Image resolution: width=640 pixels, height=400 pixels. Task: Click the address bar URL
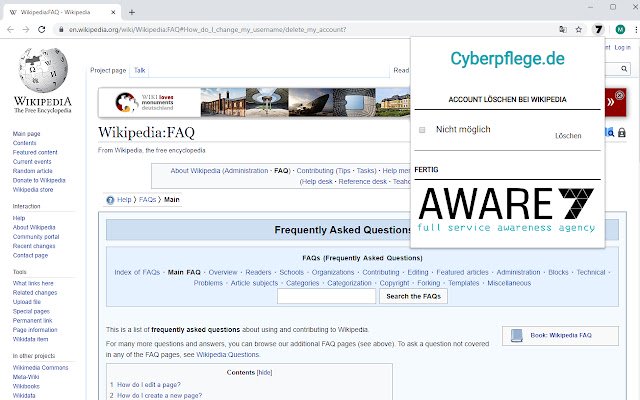207,29
